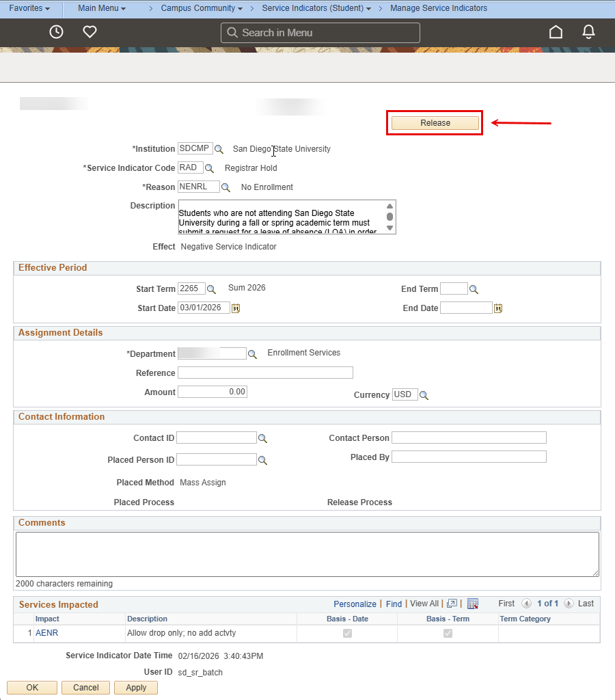
Task: Look up Currency magnifier icon
Action: 424,395
